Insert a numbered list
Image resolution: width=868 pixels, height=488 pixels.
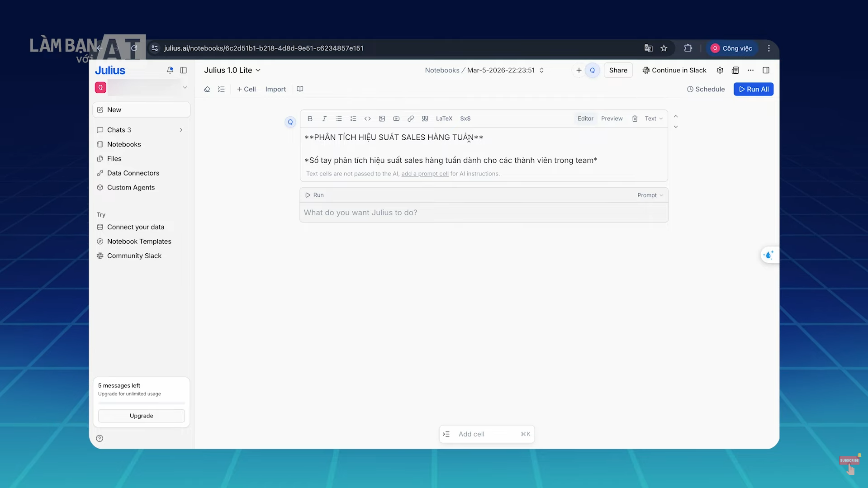[353, 118]
